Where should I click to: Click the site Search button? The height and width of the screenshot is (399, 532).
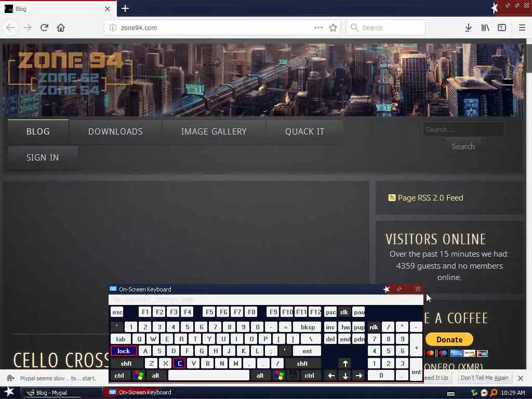click(463, 147)
